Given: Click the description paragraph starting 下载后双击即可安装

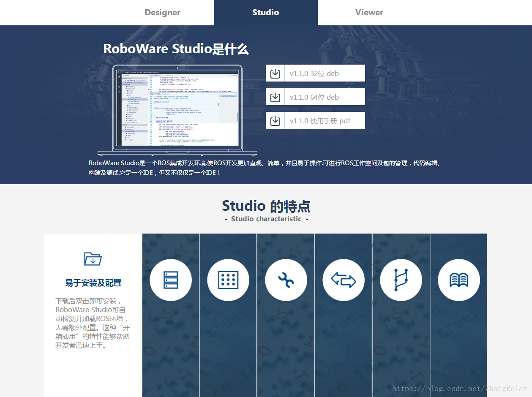Looking at the screenshot, I should pyautogui.click(x=93, y=323).
